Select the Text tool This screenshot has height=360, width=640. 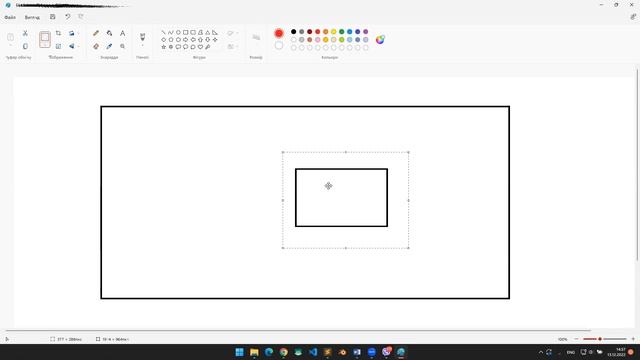(122, 33)
